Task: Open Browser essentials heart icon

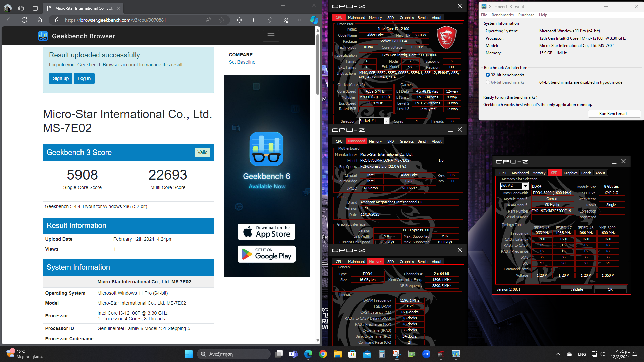Action: 285,20
